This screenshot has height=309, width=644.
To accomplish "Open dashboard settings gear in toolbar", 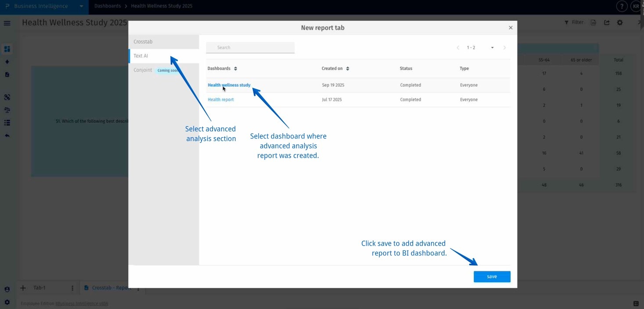I will [x=620, y=22].
